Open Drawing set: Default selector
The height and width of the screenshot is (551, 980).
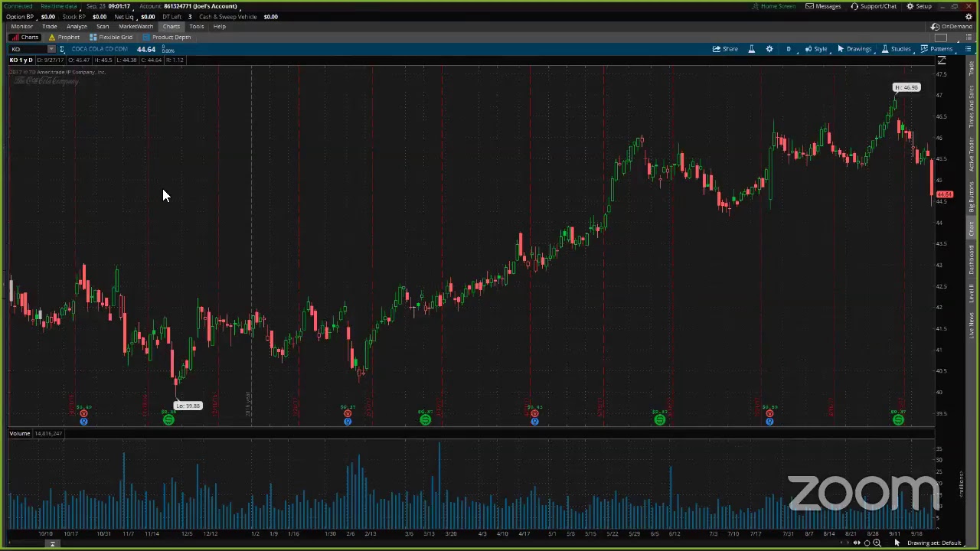point(933,543)
